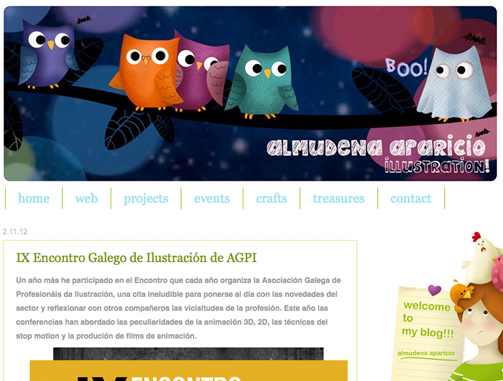Go to the web menu item
The image size is (503, 381).
(x=86, y=198)
